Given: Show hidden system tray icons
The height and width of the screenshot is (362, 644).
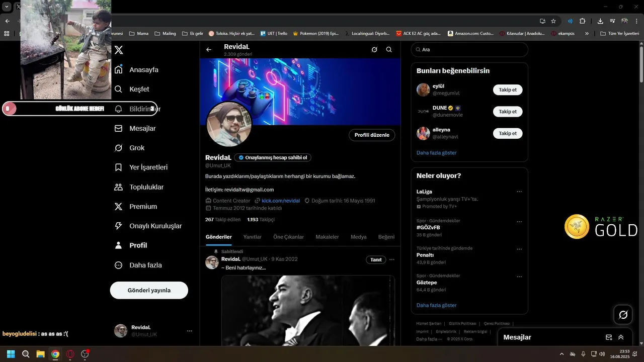Looking at the screenshot, I should tap(561, 354).
